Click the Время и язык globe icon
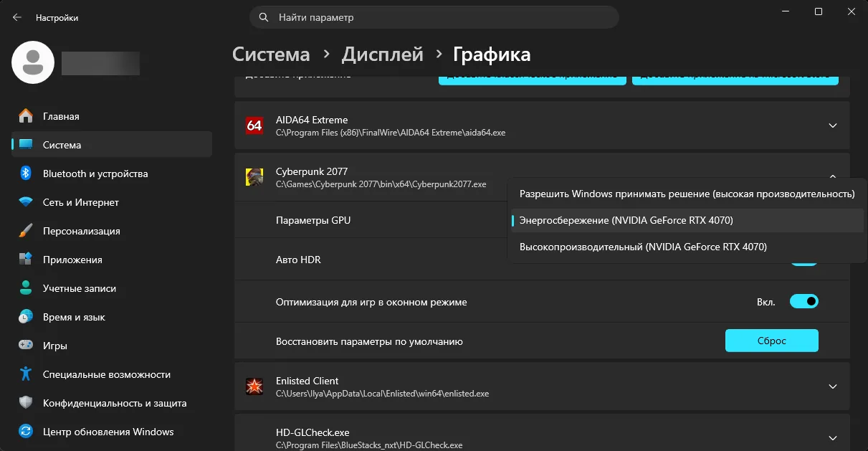The image size is (868, 451). [26, 317]
